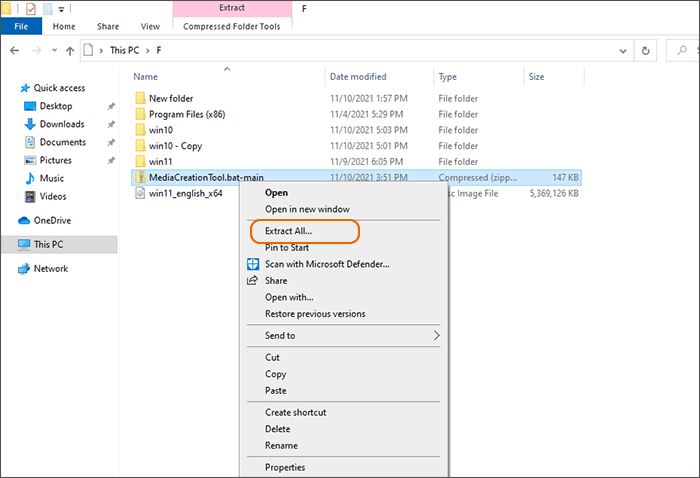The height and width of the screenshot is (478, 700).
Task: Switch to the View ribbon tab
Action: click(150, 26)
